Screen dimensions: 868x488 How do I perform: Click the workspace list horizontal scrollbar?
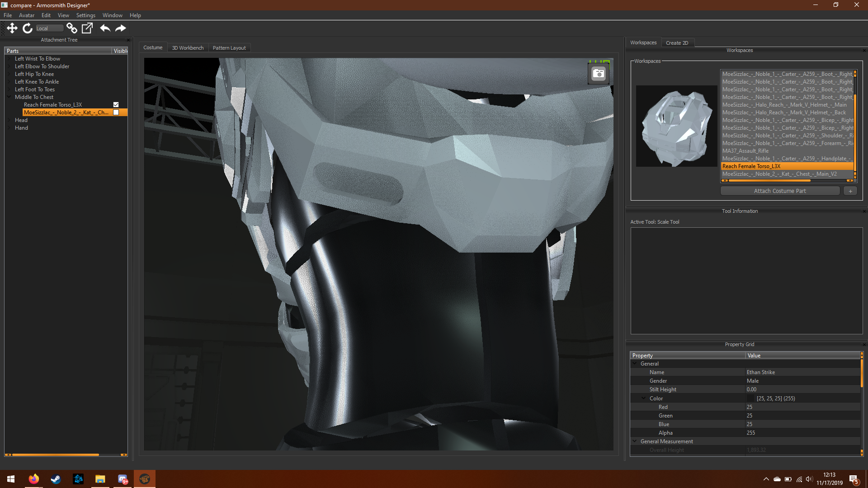(769, 180)
